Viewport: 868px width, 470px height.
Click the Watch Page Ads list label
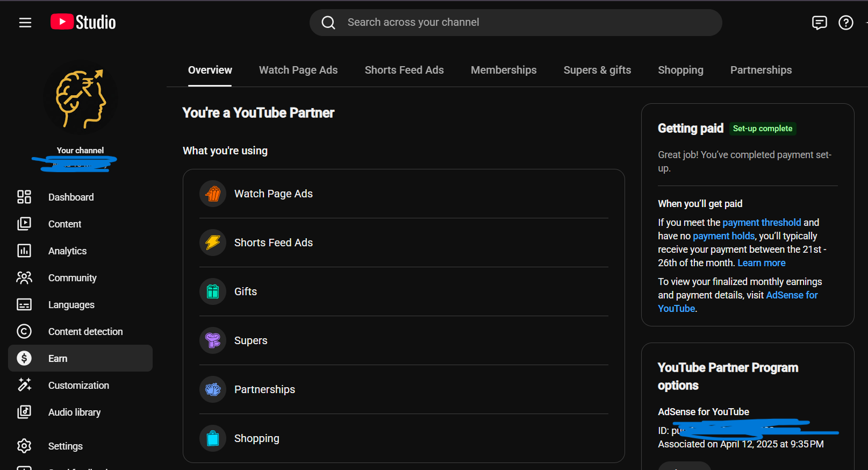[274, 194]
